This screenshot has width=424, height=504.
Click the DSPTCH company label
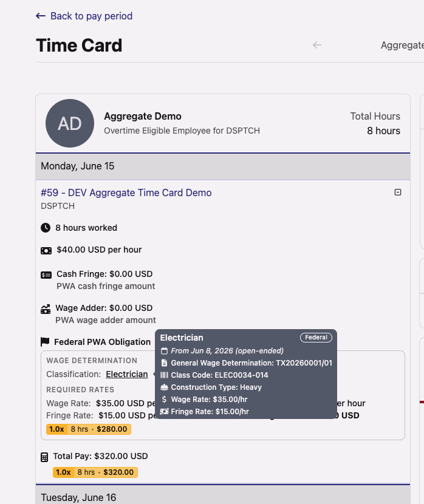click(x=58, y=206)
